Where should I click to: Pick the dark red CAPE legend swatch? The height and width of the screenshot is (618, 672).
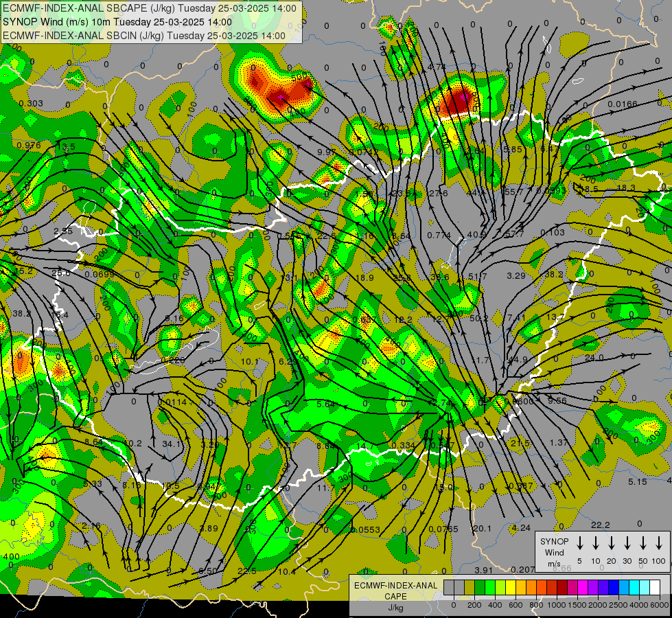(x=562, y=587)
